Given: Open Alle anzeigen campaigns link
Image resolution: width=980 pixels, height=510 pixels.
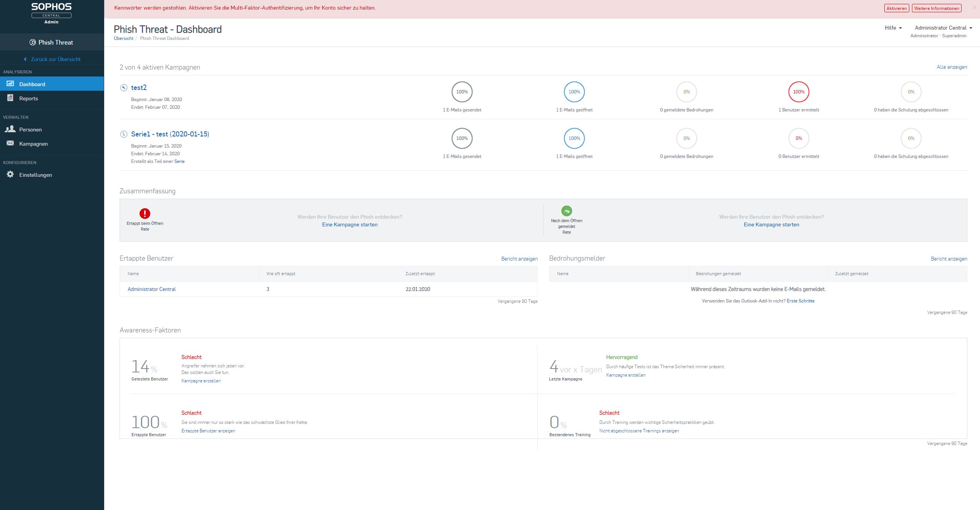Looking at the screenshot, I should [x=952, y=67].
